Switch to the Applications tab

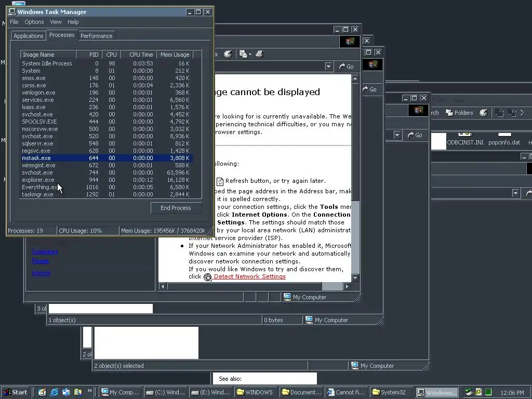click(29, 36)
